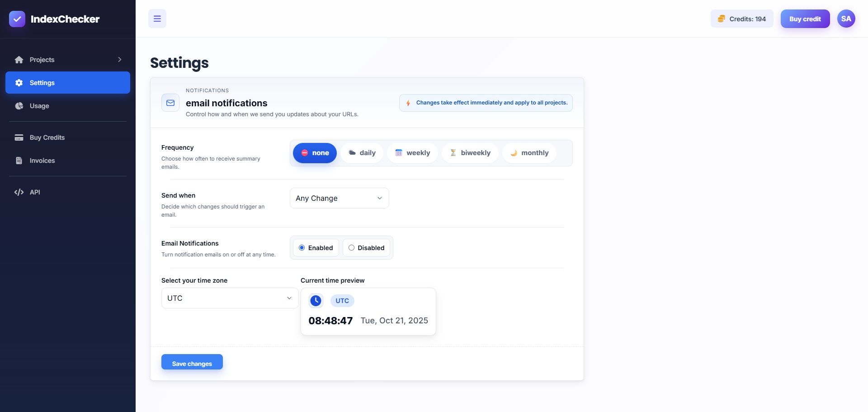The height and width of the screenshot is (412, 868).
Task: Click the IndexChecker checkmark logo icon
Action: [x=17, y=19]
